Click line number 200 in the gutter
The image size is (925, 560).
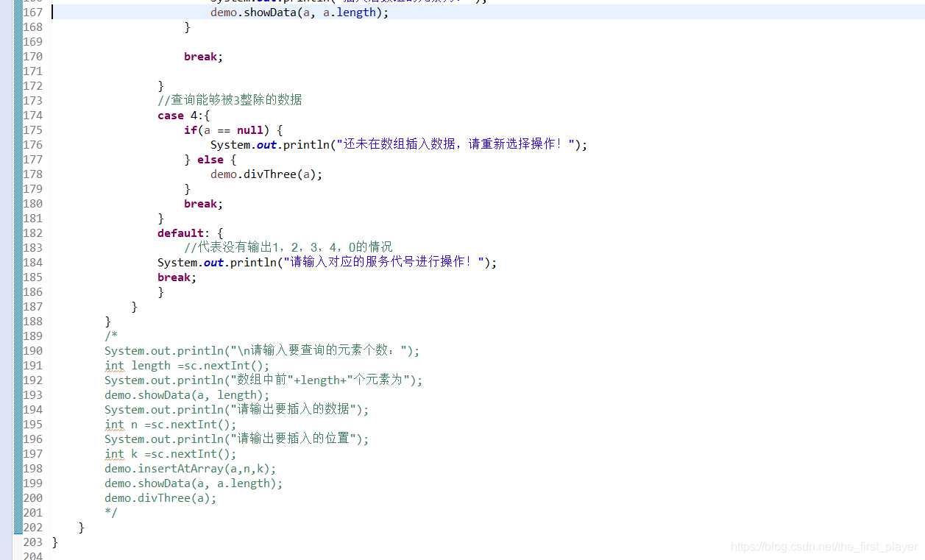(x=33, y=498)
